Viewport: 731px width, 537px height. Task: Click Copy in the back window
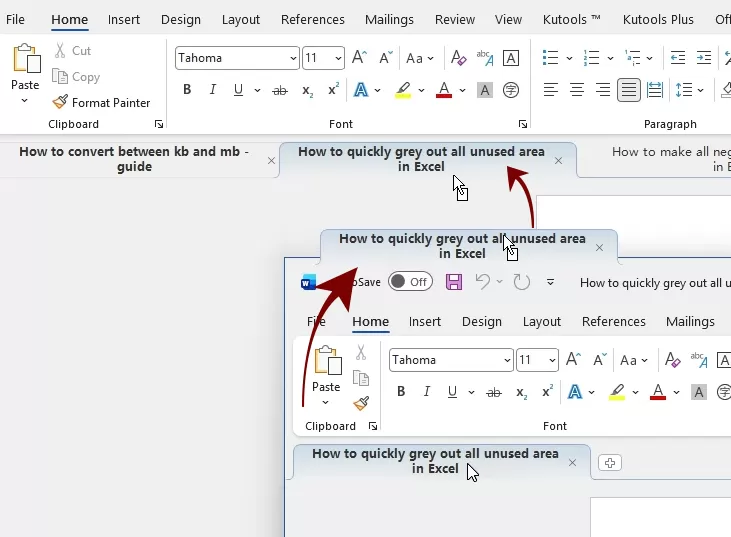(x=76, y=76)
